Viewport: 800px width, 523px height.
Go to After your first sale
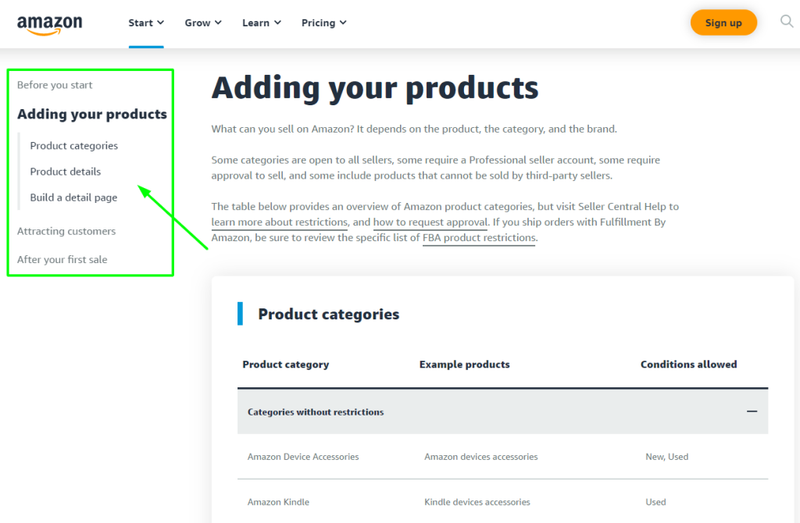(x=62, y=260)
